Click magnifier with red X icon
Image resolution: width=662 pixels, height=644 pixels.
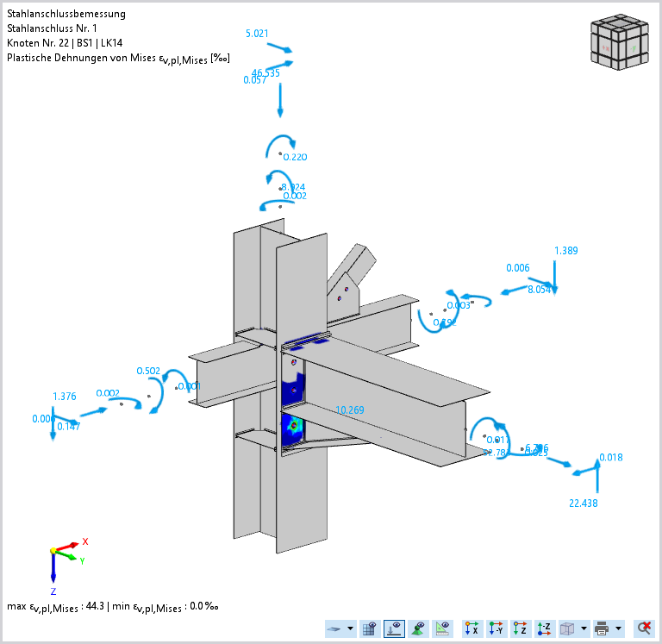click(x=644, y=628)
